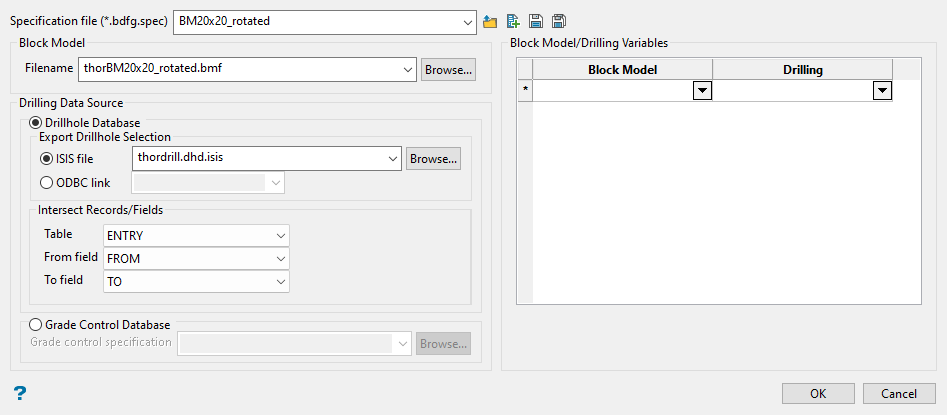Click Browse next to ISIS file
Screen dimensions: 947x415
[433, 159]
